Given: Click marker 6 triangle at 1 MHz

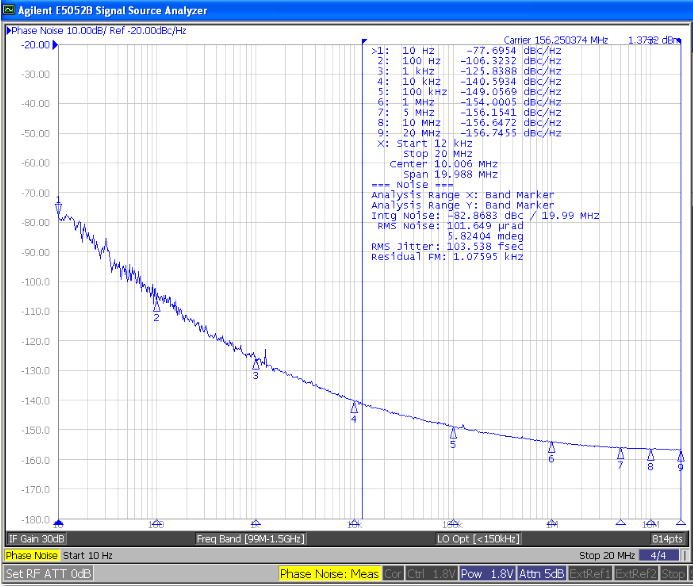Looking at the screenshot, I should point(551,447).
